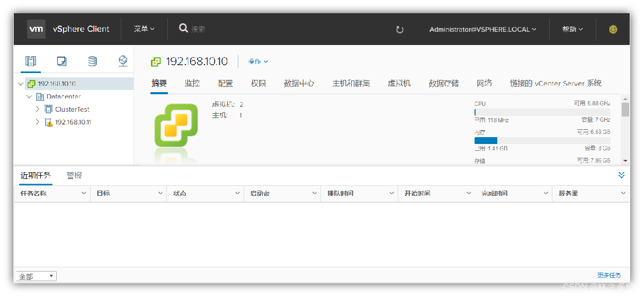The image size is (644, 297).
Task: Open the 链接的 vCenter Server 系统 tab
Action: point(556,83)
